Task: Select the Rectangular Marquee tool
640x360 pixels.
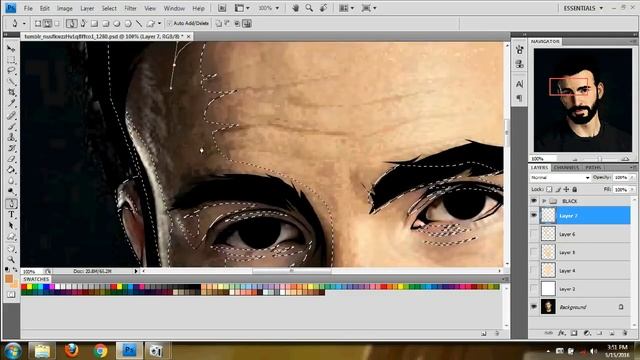Action: [x=11, y=60]
